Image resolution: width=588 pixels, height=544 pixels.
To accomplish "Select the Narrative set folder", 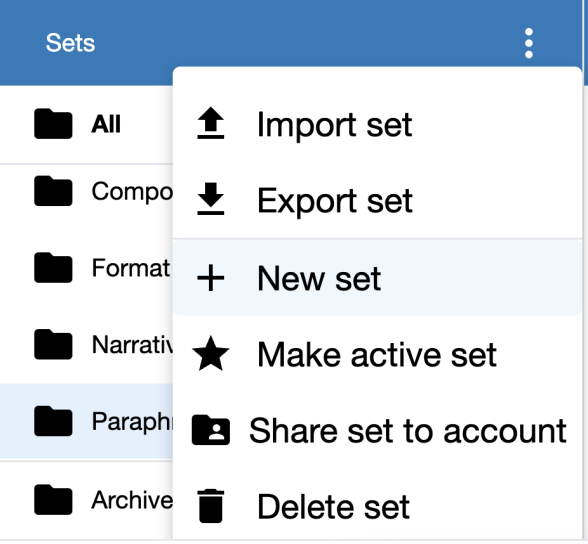I will 86,345.
